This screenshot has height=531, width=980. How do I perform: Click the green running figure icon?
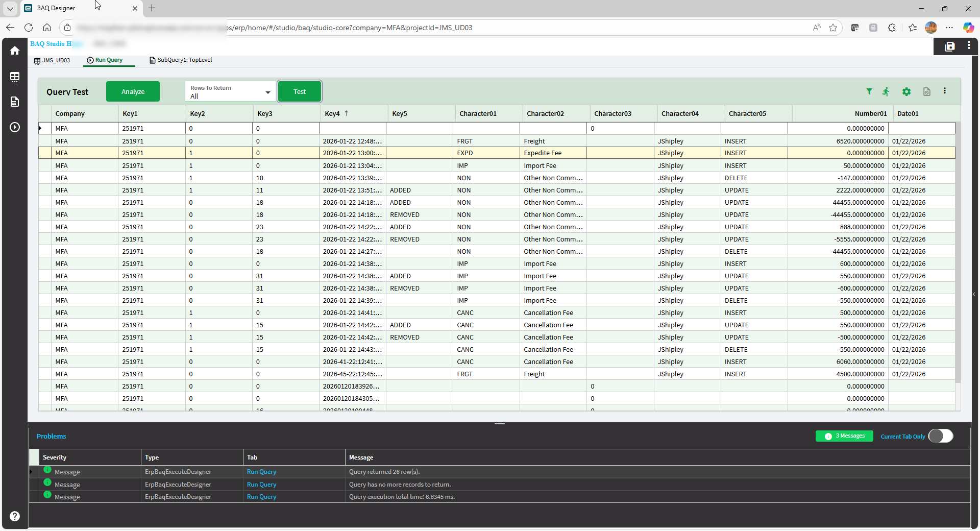click(886, 91)
